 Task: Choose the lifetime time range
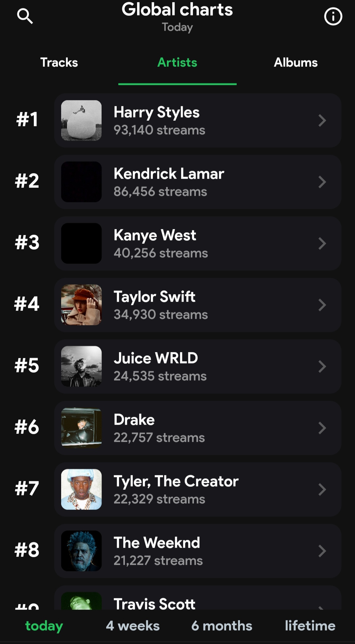(310, 626)
